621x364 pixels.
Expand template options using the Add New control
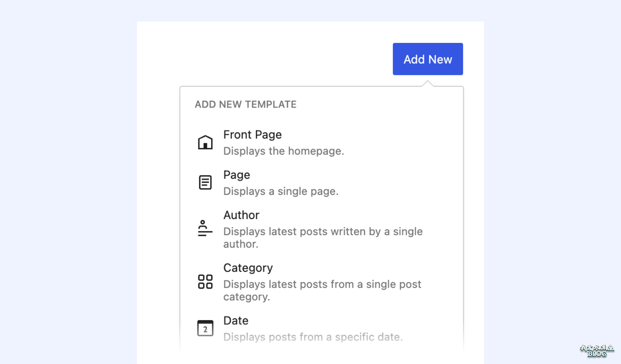[428, 58]
